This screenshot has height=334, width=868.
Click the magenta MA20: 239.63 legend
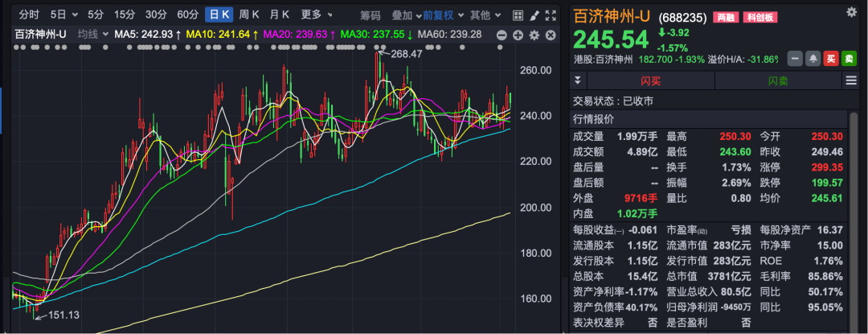click(x=299, y=35)
